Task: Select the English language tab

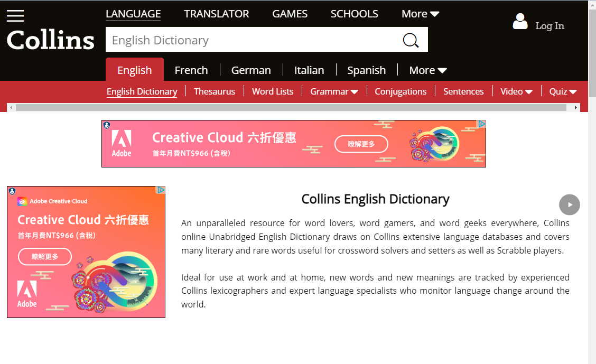Action: coord(135,70)
